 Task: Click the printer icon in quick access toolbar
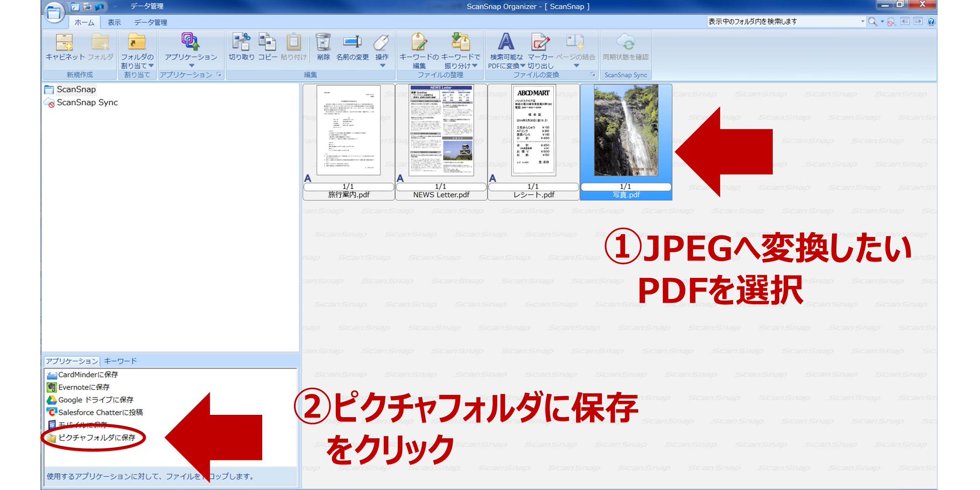pyautogui.click(x=87, y=7)
